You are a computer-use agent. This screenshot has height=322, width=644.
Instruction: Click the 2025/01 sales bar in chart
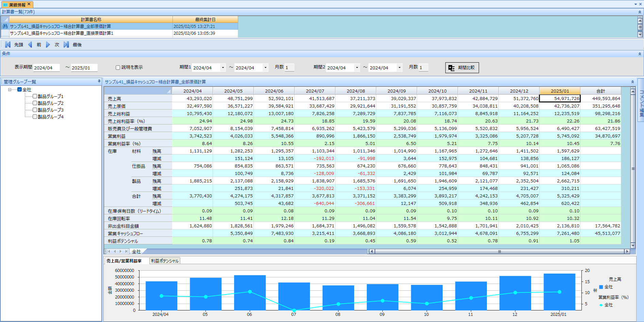pyautogui.click(x=559, y=292)
